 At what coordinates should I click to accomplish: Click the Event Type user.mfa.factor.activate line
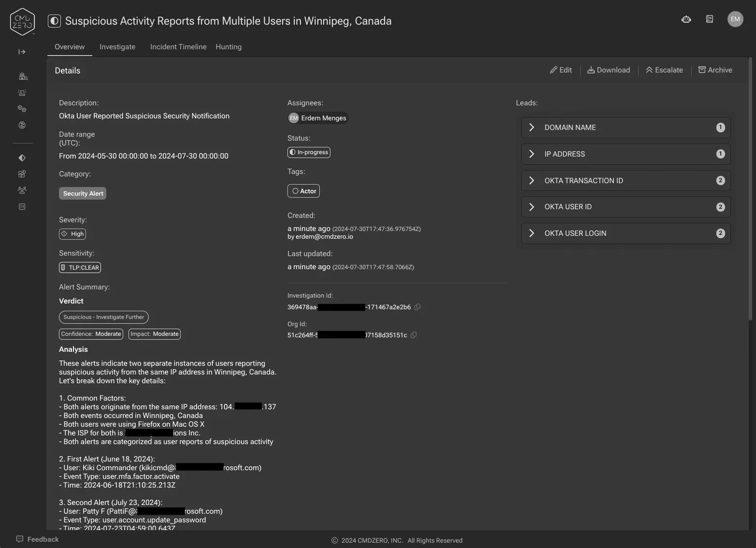pyautogui.click(x=119, y=476)
